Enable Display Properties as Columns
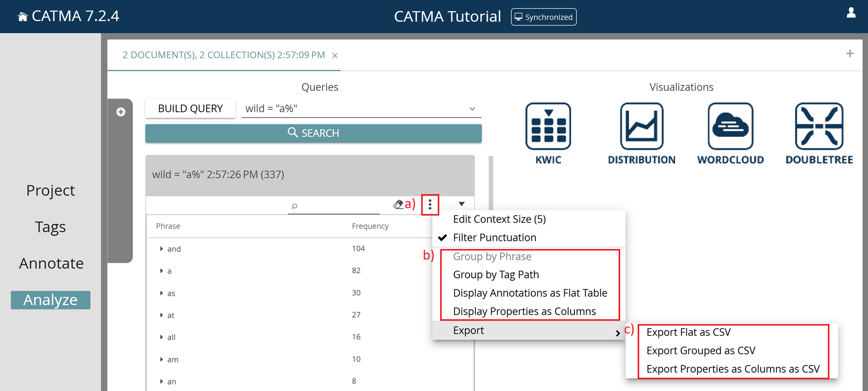868x391 pixels. 524,311
